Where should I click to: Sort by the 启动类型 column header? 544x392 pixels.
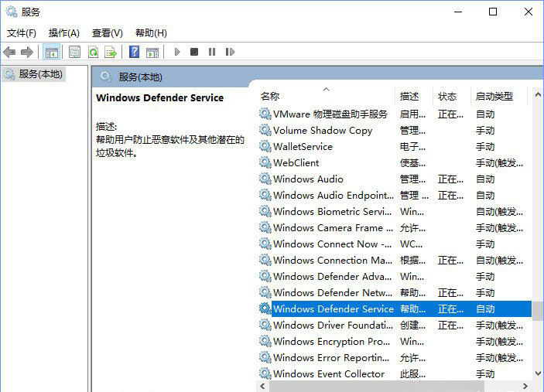(x=495, y=97)
